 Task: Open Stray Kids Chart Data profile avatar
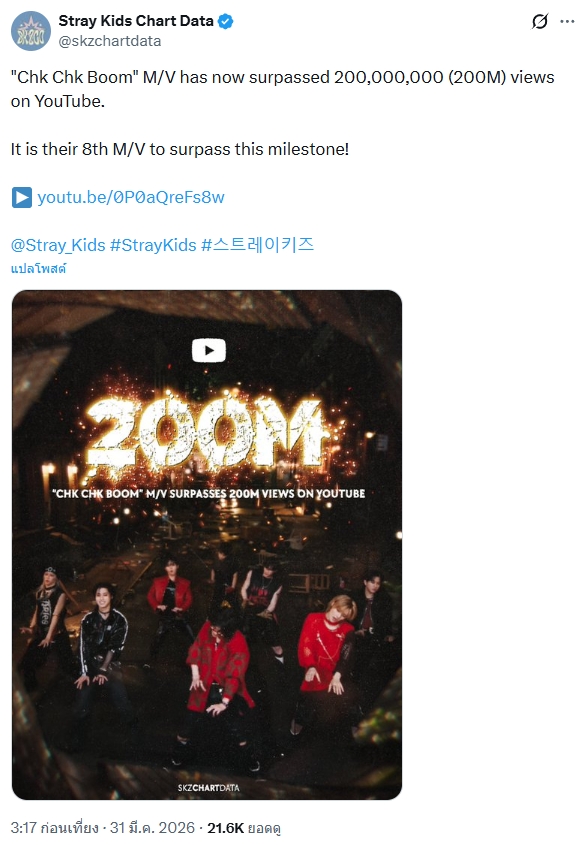click(x=31, y=31)
